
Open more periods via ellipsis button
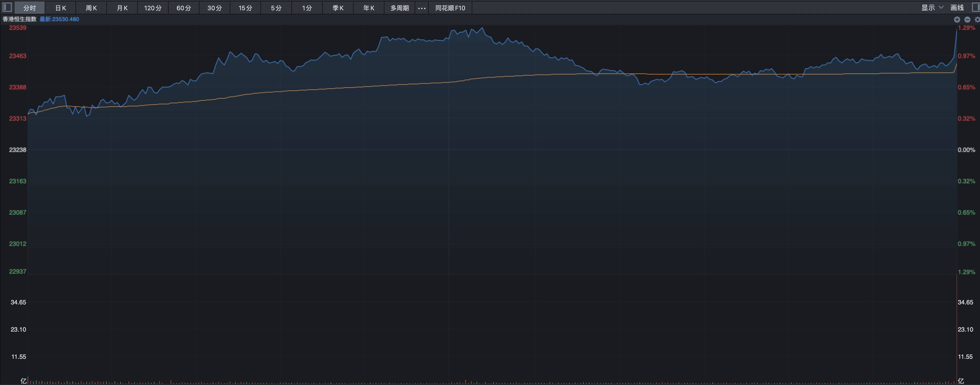coord(421,8)
